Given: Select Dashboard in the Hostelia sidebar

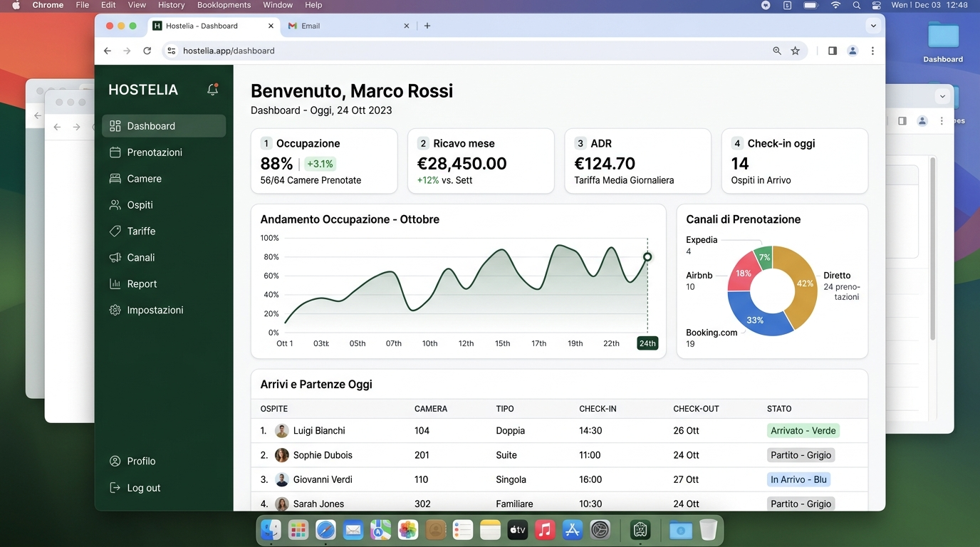Looking at the screenshot, I should 164,126.
